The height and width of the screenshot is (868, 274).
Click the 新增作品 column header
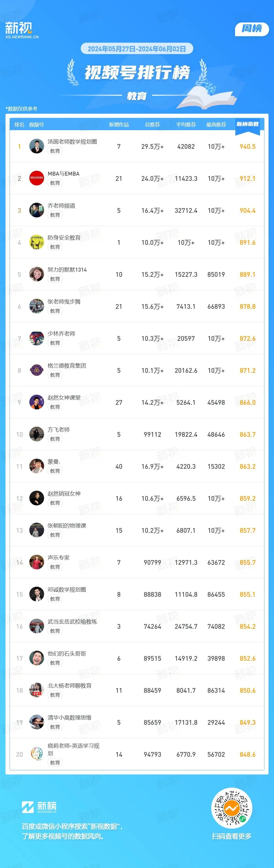pos(119,125)
